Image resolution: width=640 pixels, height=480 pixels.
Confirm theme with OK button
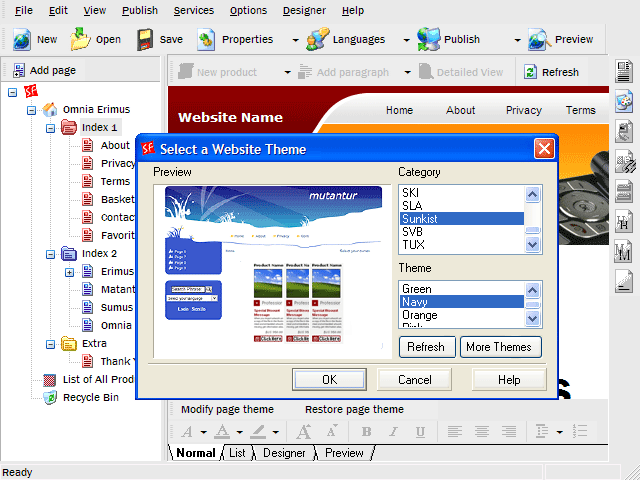tap(329, 380)
